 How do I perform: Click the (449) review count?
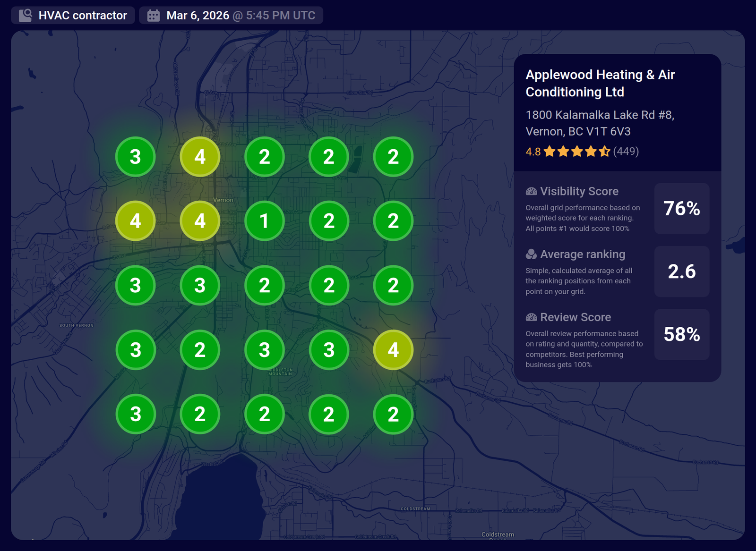[x=626, y=152]
